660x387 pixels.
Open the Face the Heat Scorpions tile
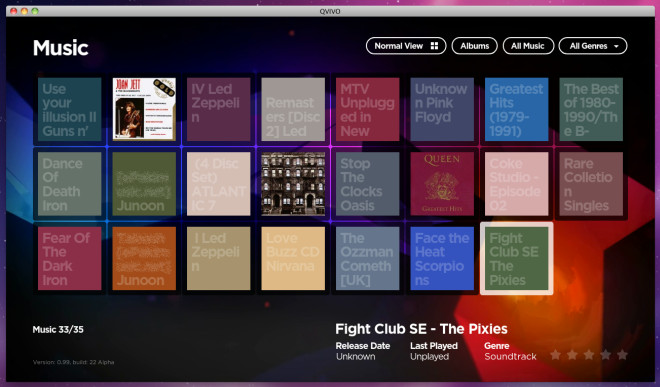[442, 259]
